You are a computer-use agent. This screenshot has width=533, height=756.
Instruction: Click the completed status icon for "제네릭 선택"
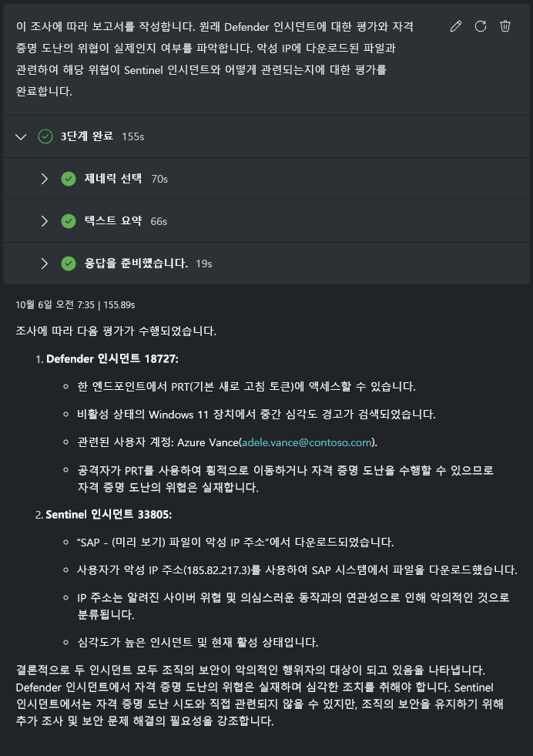point(69,179)
